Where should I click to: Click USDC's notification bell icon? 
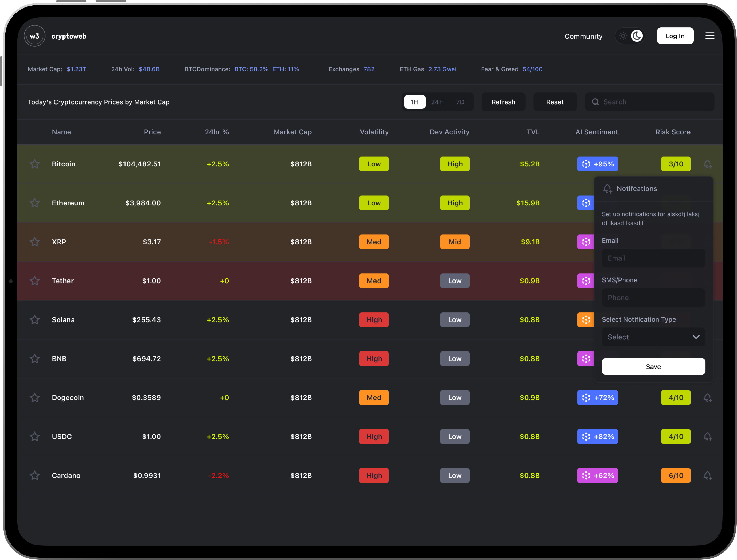pos(707,437)
